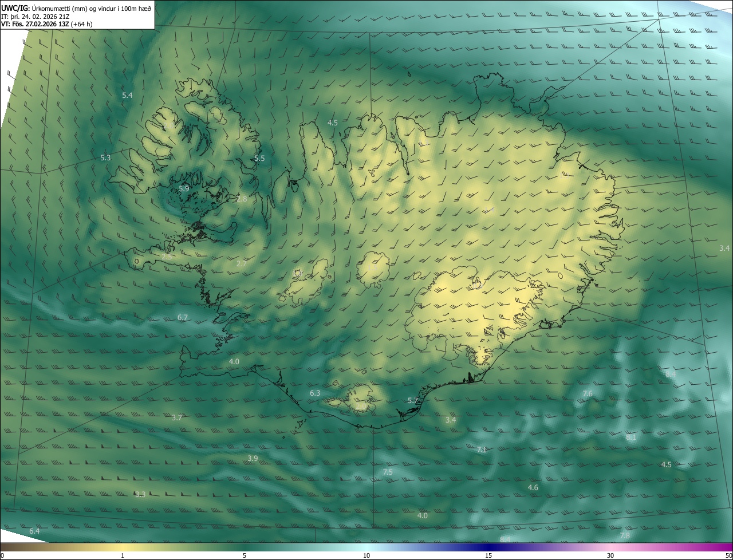Viewport: 733px width, 560px height.
Task: Click color scale tick labeled 10
Action: (x=366, y=555)
